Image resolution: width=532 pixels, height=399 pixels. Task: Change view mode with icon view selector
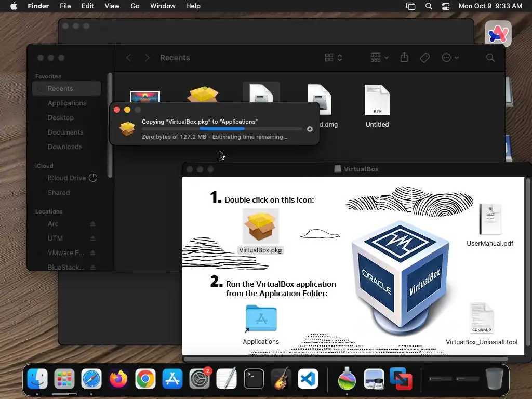[333, 58]
